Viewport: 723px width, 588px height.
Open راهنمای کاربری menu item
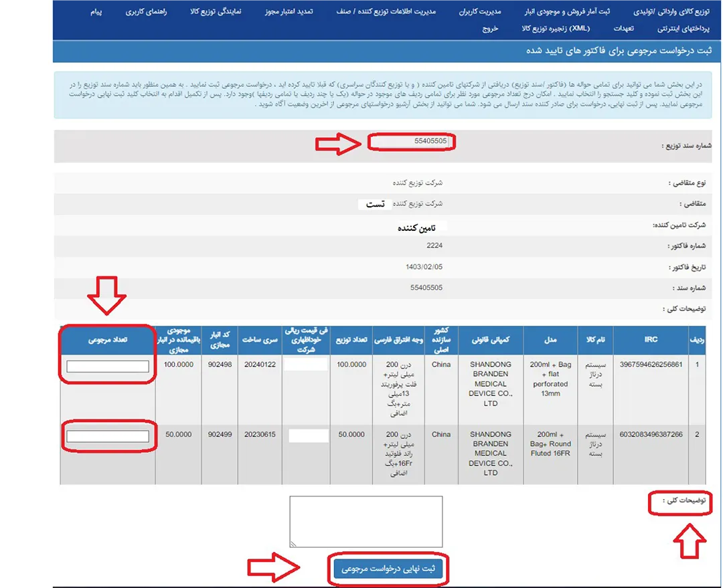(147, 12)
